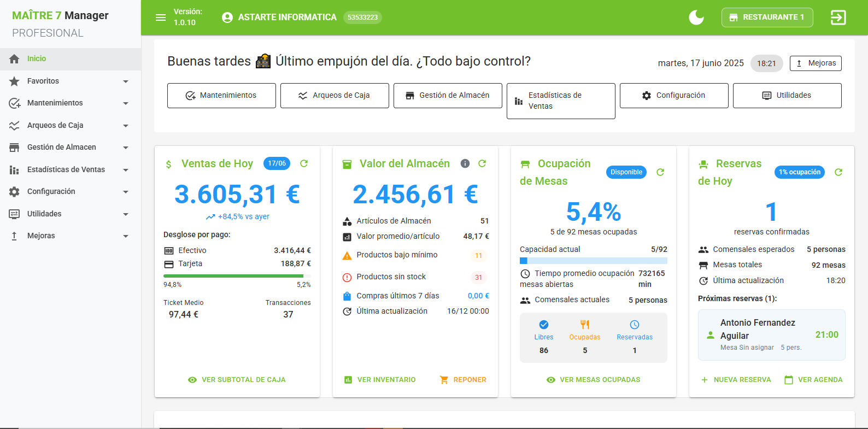
Task: Click the logout exit icon
Action: coord(838,17)
